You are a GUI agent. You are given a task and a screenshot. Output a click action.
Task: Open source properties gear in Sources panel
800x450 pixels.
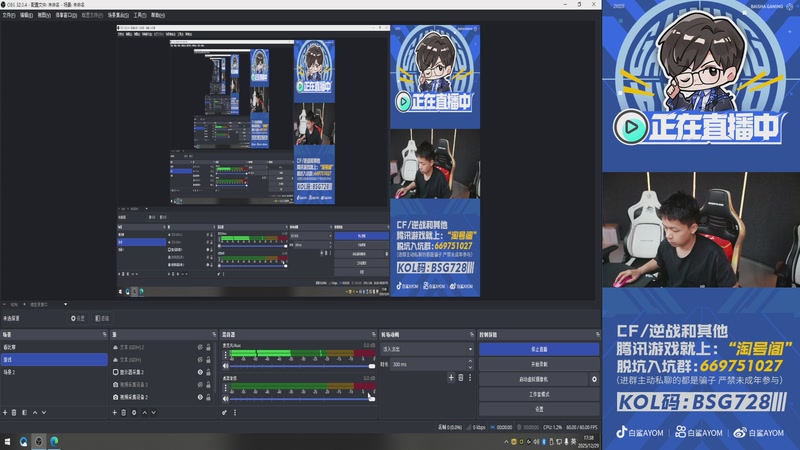(x=134, y=412)
